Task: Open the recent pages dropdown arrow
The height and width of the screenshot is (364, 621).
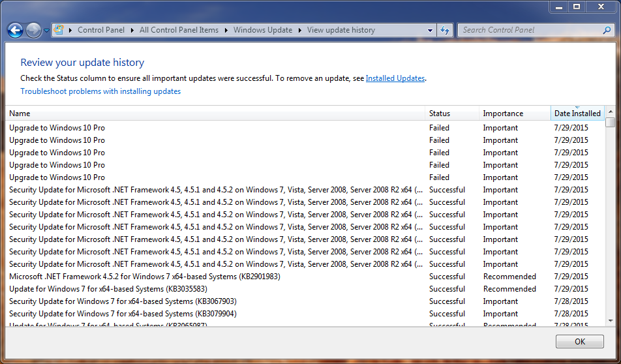Action: pos(46,31)
